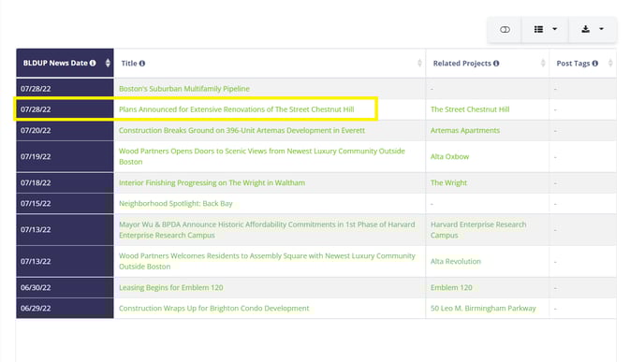
Task: Open The Street Chestnut Hill related project
Action: pyautogui.click(x=470, y=109)
